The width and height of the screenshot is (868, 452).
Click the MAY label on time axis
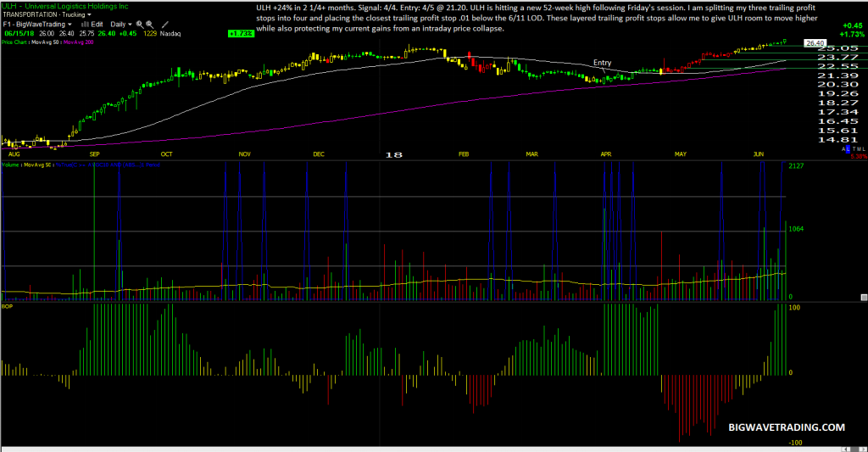(681, 154)
